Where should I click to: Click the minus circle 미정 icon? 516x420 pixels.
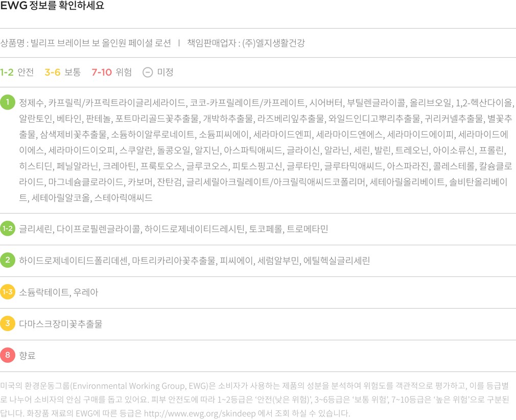(148, 73)
